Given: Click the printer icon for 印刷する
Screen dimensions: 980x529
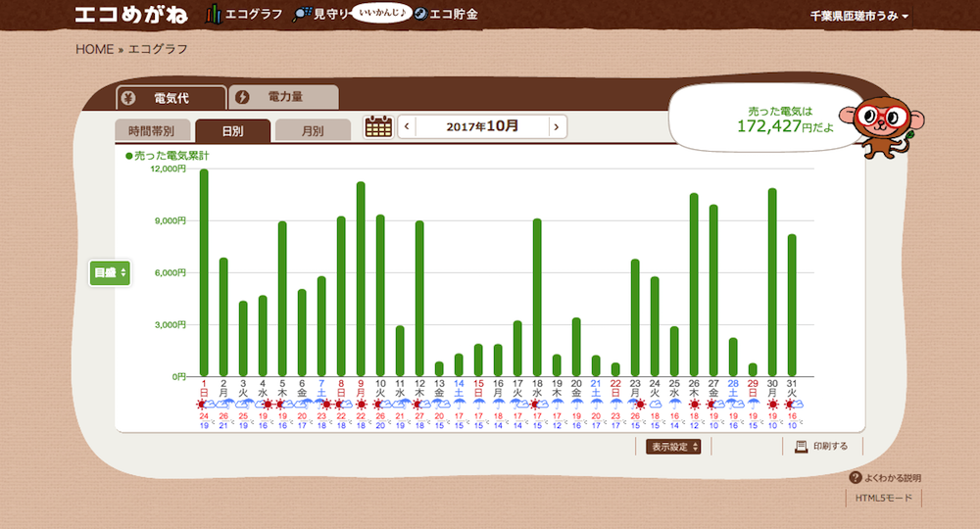Looking at the screenshot, I should pos(801,447).
